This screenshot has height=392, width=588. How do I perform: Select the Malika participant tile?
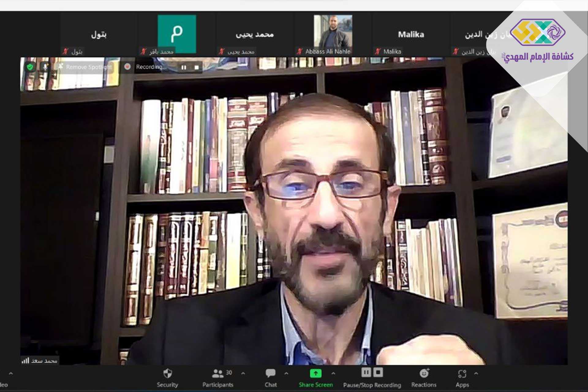pyautogui.click(x=411, y=34)
